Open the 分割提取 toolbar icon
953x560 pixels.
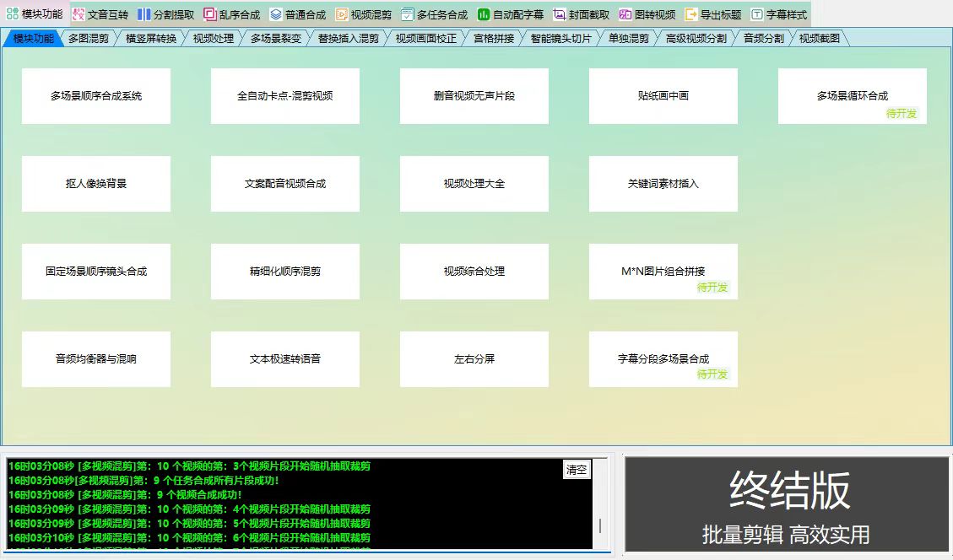coord(144,14)
